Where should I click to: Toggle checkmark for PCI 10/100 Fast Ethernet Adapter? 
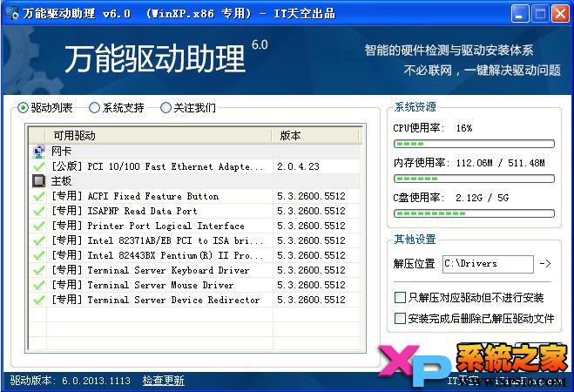[x=39, y=166]
